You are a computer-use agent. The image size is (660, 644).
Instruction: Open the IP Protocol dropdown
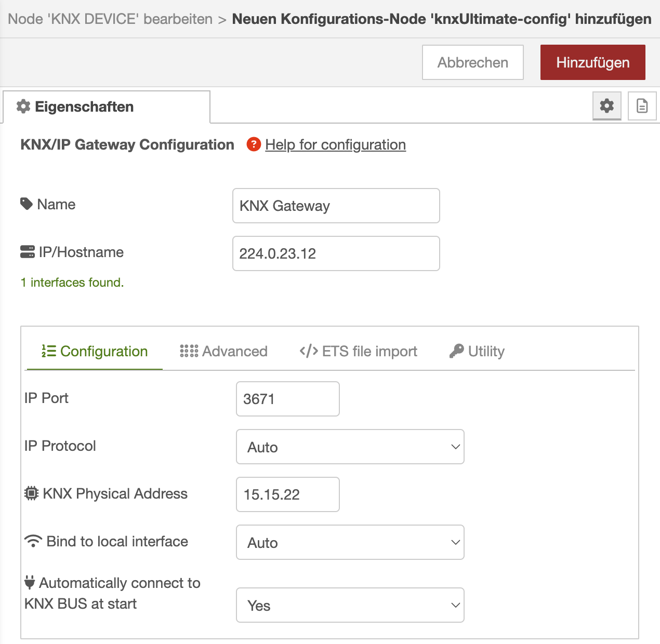[x=350, y=447]
